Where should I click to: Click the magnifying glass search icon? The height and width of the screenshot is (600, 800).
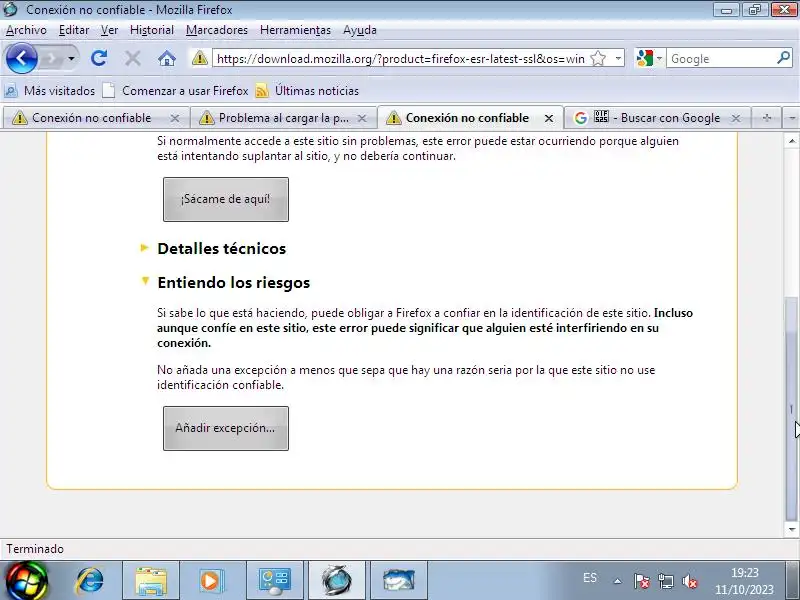point(784,58)
